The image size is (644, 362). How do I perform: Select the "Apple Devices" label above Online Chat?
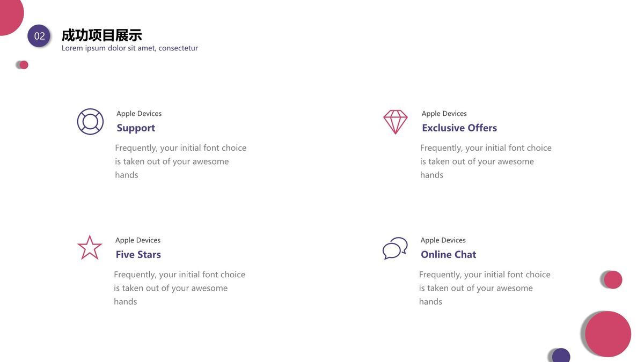[443, 240]
